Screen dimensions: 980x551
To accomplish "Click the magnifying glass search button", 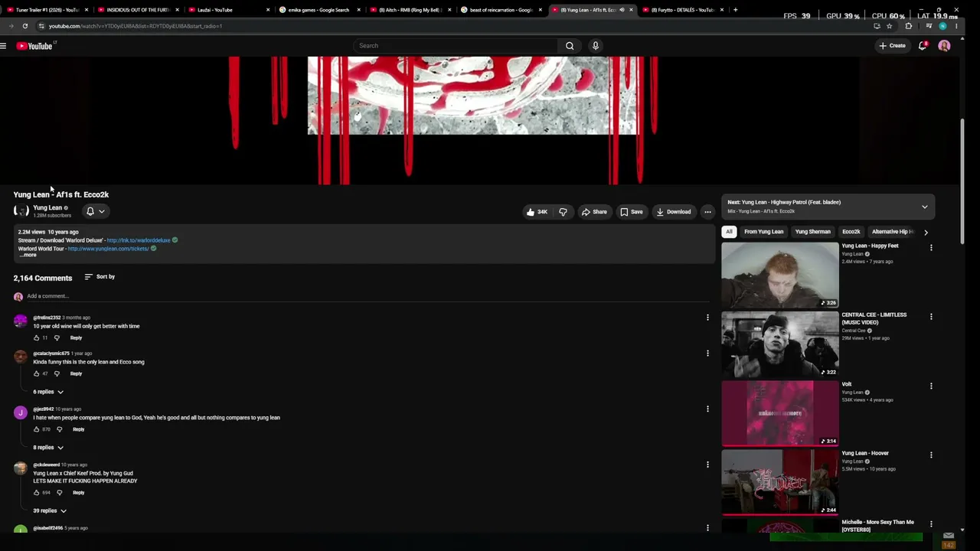I will [570, 46].
